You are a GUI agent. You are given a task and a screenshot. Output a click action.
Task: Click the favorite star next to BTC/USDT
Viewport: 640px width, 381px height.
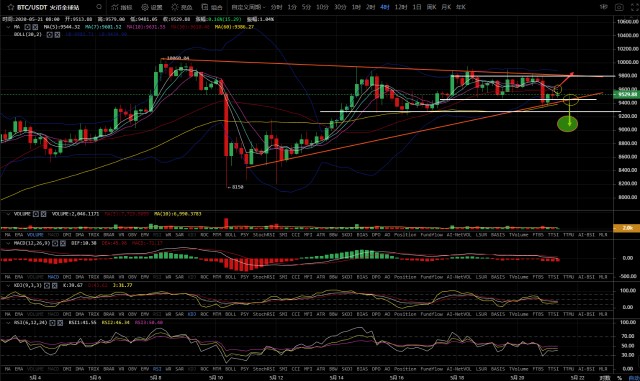tap(10, 7)
